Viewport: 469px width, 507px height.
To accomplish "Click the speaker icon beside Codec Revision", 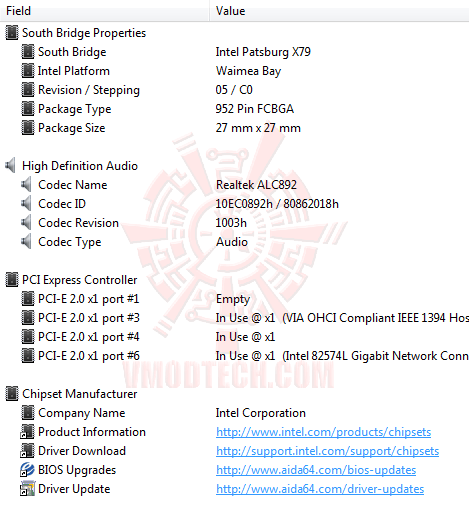I will click(x=26, y=222).
